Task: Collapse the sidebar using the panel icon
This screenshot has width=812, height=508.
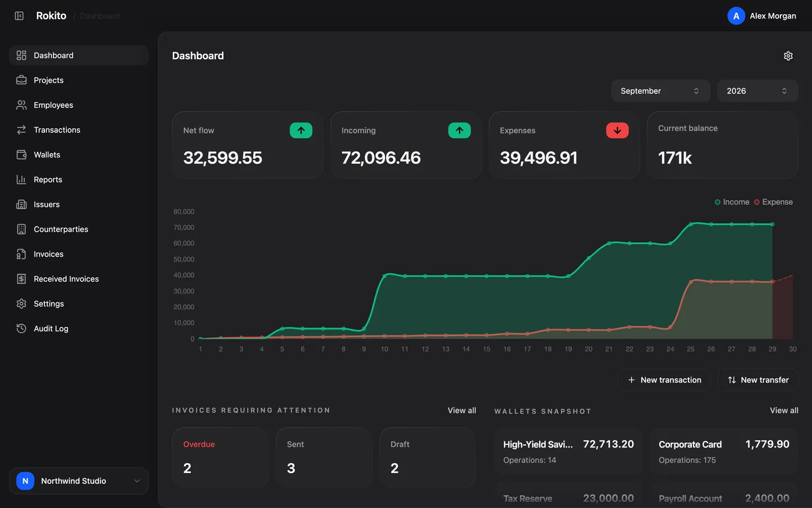Action: click(19, 16)
